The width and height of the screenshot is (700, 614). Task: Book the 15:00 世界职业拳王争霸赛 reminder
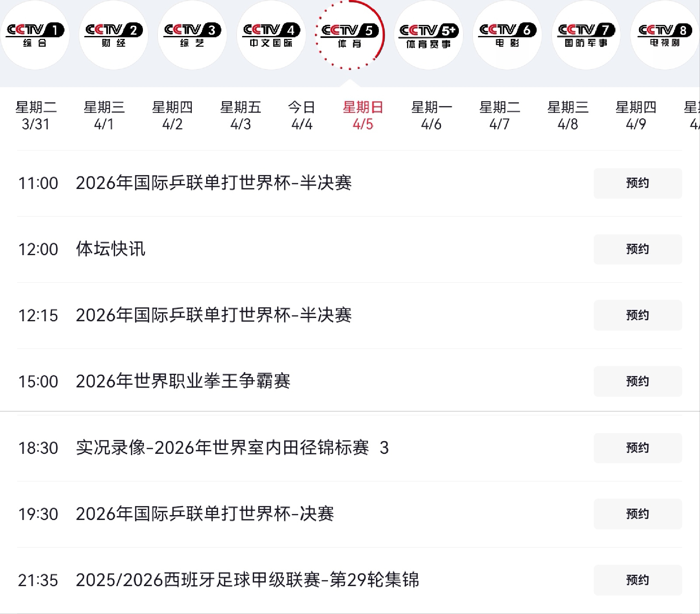[637, 381]
